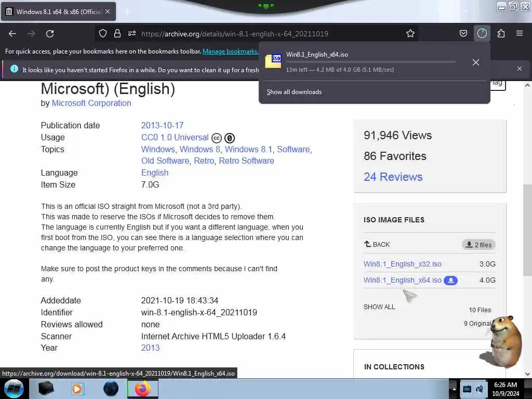Download all with the 2 files button
Screen dimensions: 532x399
pyautogui.click(x=478, y=245)
